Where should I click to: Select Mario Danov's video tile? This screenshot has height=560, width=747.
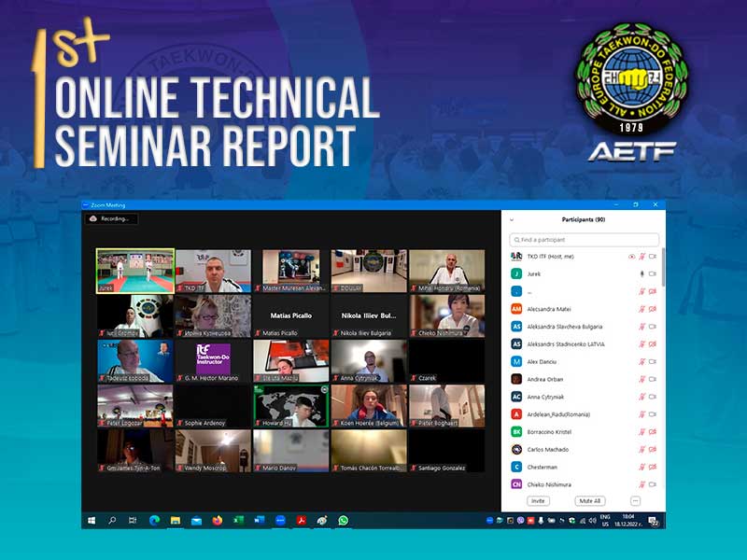point(291,451)
